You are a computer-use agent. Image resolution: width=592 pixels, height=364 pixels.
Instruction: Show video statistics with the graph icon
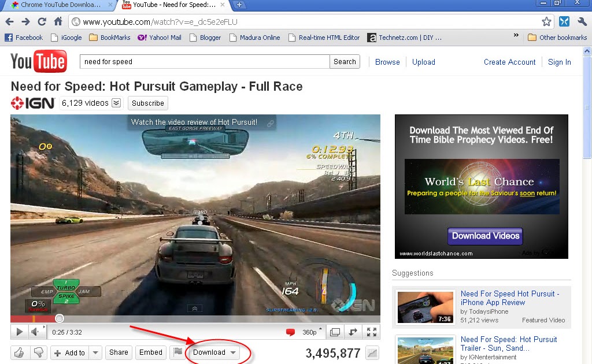point(372,353)
